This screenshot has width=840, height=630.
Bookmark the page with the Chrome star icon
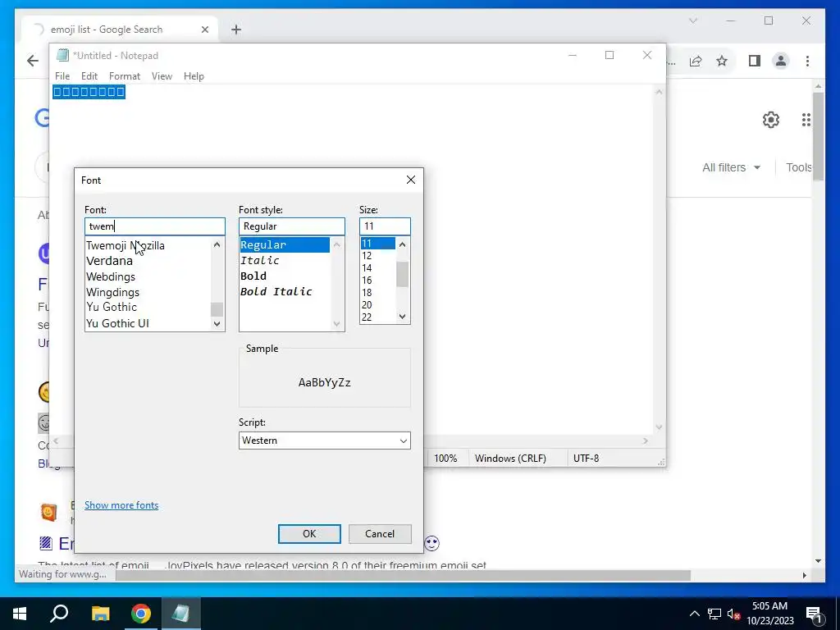[x=722, y=61]
